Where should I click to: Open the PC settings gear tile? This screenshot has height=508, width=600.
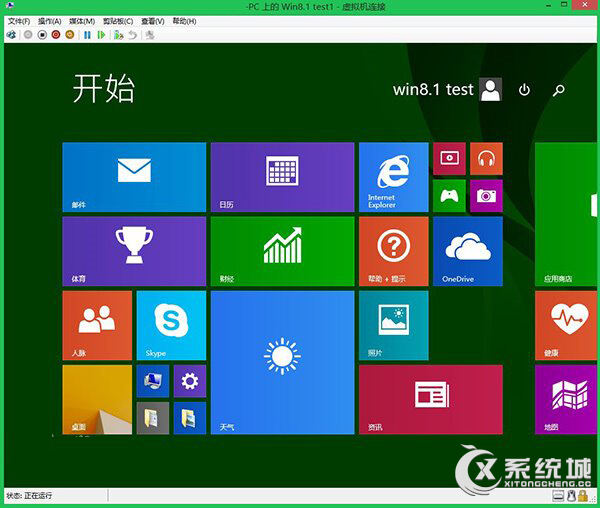[190, 381]
